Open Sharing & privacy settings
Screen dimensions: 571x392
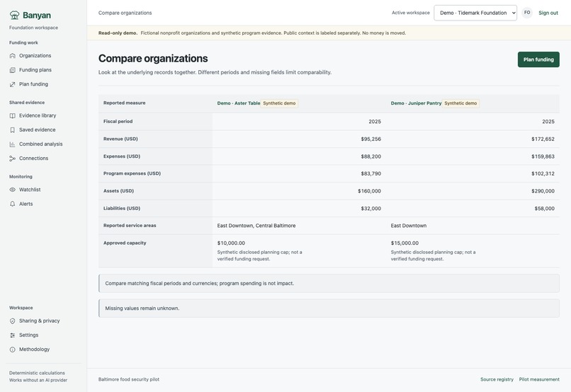[40, 321]
